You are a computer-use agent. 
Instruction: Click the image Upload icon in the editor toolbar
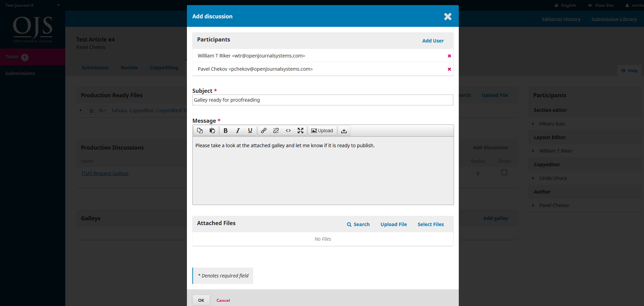pyautogui.click(x=321, y=131)
